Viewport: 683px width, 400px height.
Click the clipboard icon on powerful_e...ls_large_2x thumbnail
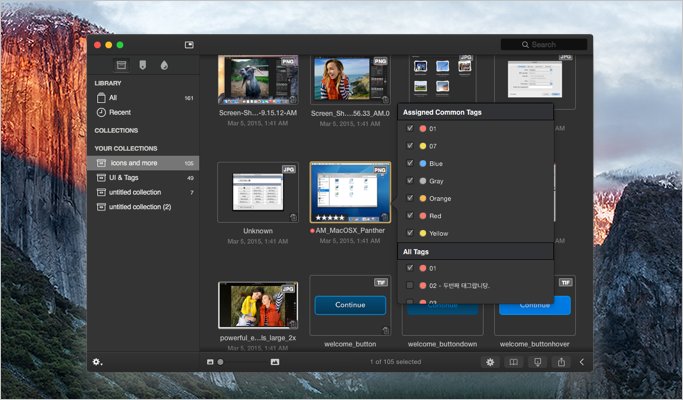click(293, 323)
